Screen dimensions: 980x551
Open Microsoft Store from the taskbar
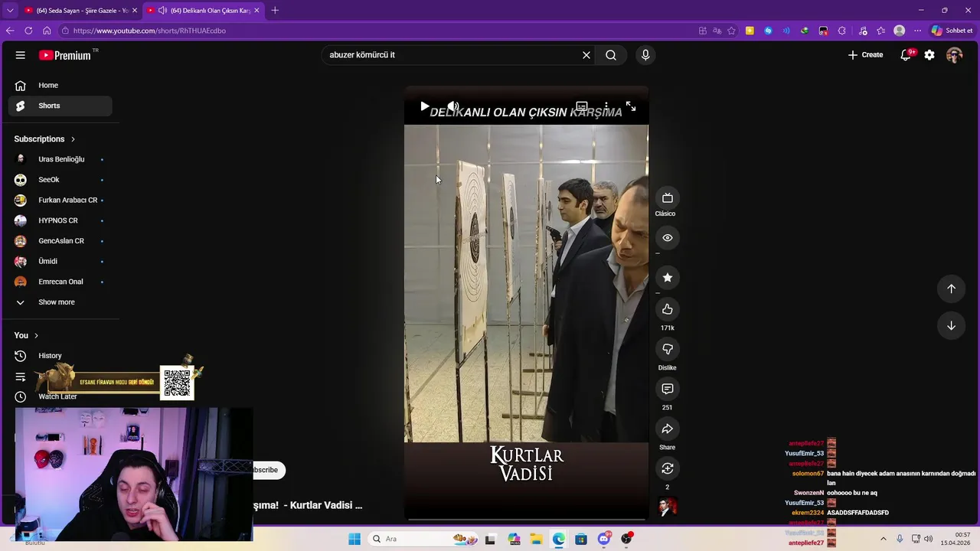[x=581, y=539]
